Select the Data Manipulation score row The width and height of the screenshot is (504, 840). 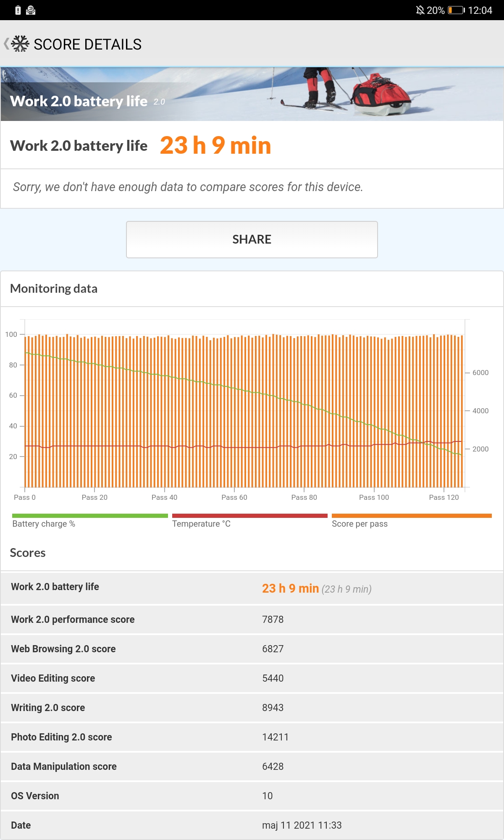(x=252, y=766)
